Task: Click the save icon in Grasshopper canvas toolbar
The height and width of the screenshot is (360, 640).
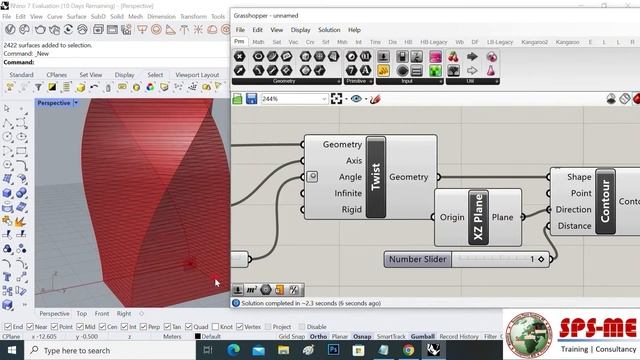Action: click(251, 99)
